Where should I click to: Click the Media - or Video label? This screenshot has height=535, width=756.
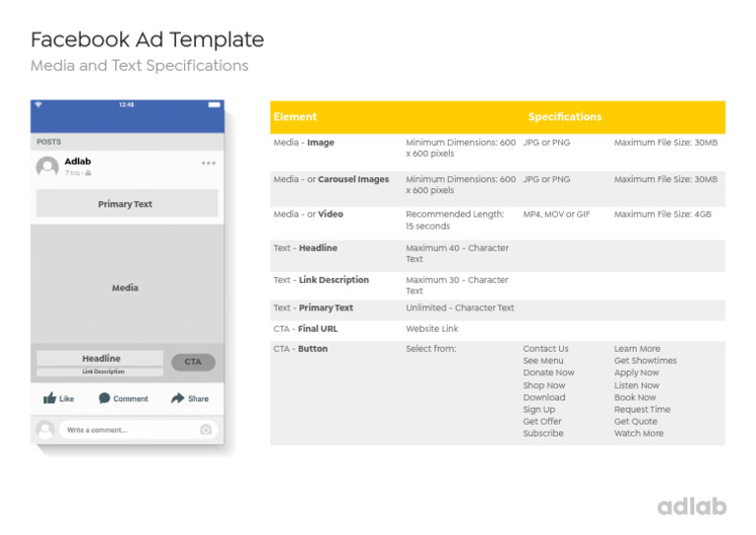[x=308, y=214]
